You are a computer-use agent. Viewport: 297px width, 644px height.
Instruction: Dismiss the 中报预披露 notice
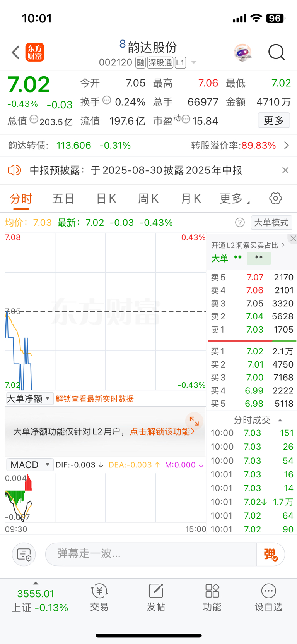click(285, 170)
